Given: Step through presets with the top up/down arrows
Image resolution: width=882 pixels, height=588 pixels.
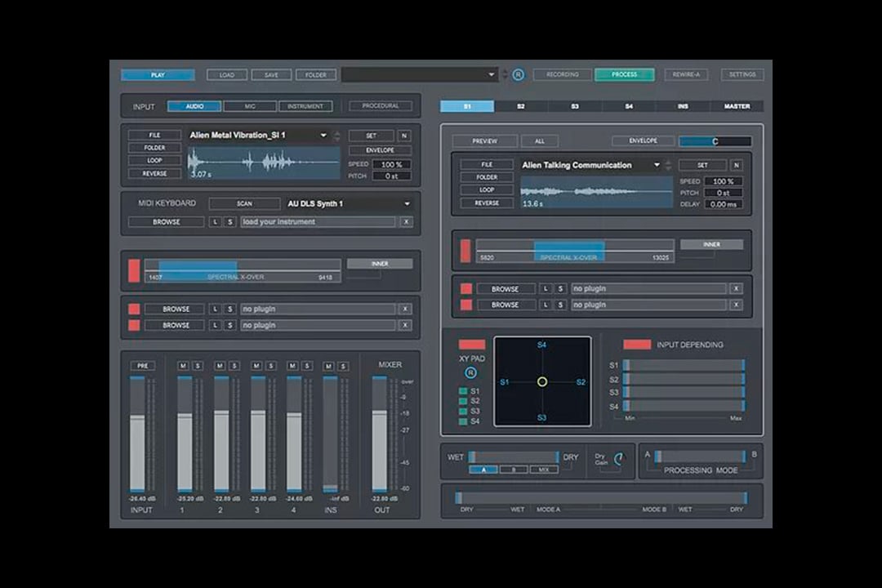Looking at the screenshot, I should coord(505,74).
